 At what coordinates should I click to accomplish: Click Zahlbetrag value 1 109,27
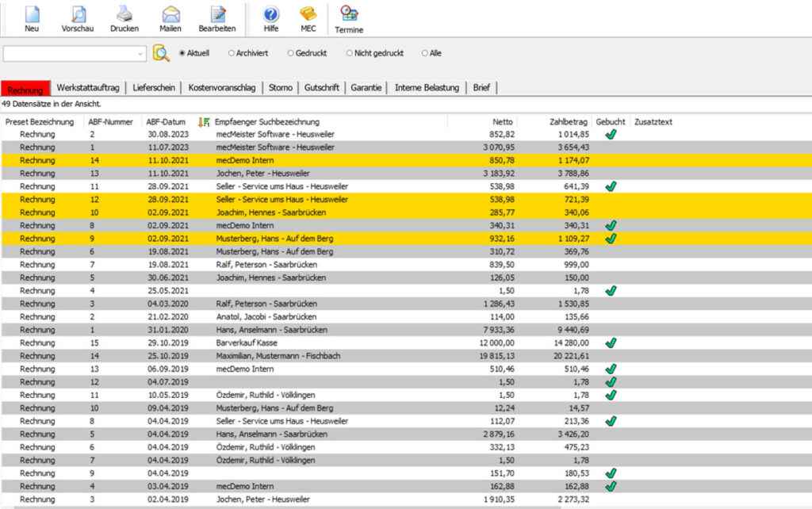pos(573,239)
